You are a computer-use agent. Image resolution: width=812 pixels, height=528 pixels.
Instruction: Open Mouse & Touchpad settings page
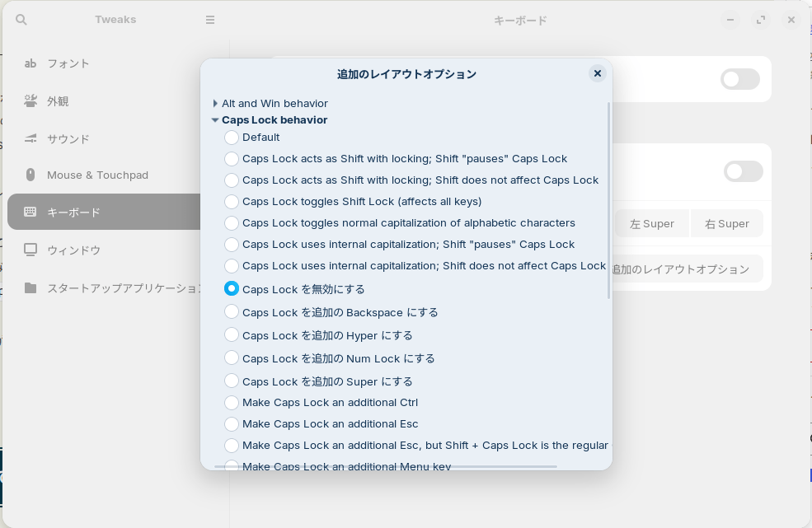click(104, 175)
